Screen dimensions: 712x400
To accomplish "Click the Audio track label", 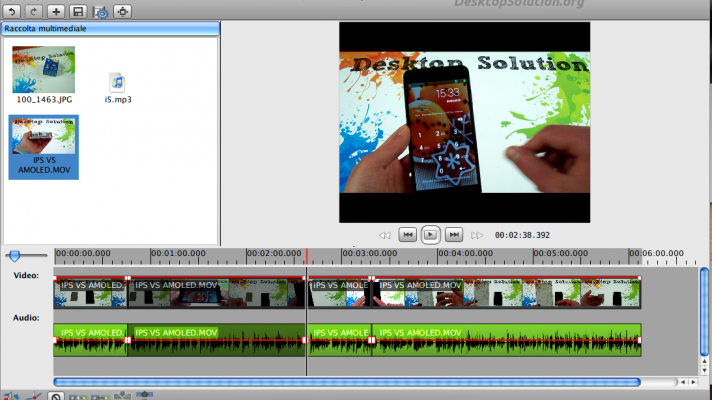I will tap(26, 318).
